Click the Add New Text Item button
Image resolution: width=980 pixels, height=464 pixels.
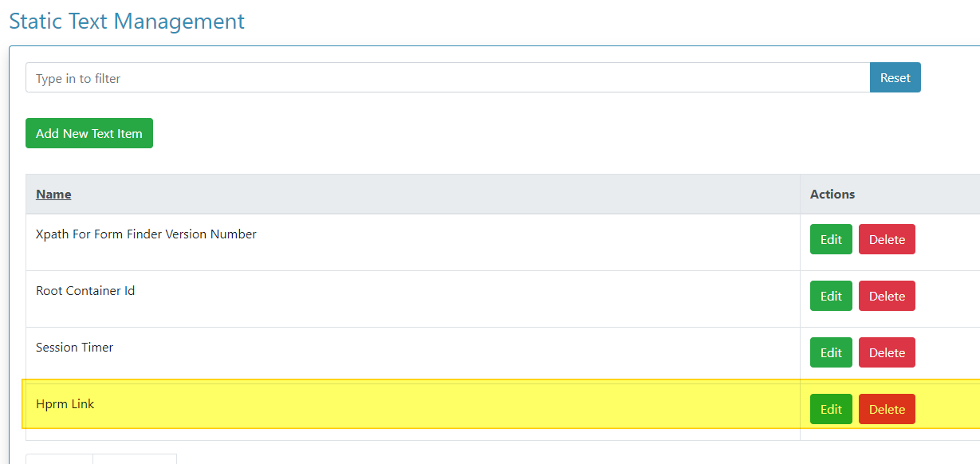(89, 133)
